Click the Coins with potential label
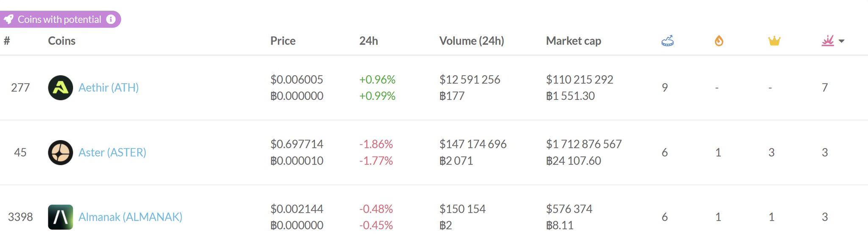Screen dimensions: 868x248 (59, 20)
